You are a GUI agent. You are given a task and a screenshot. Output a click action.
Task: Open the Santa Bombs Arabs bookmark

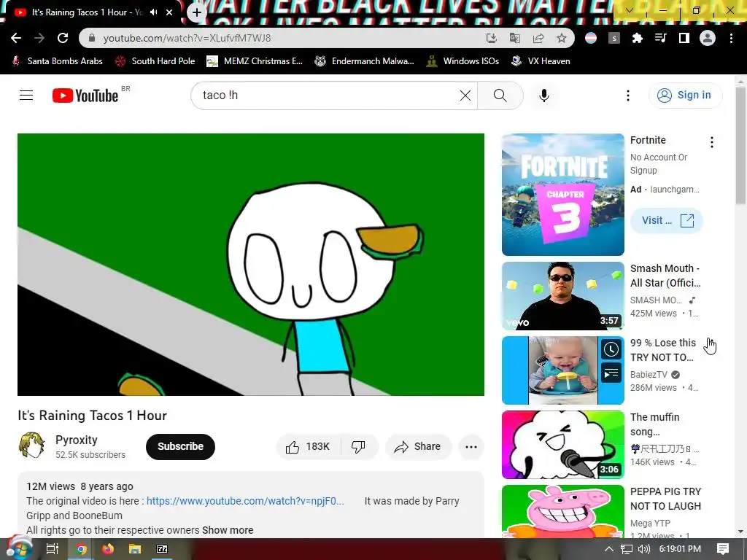(57, 61)
